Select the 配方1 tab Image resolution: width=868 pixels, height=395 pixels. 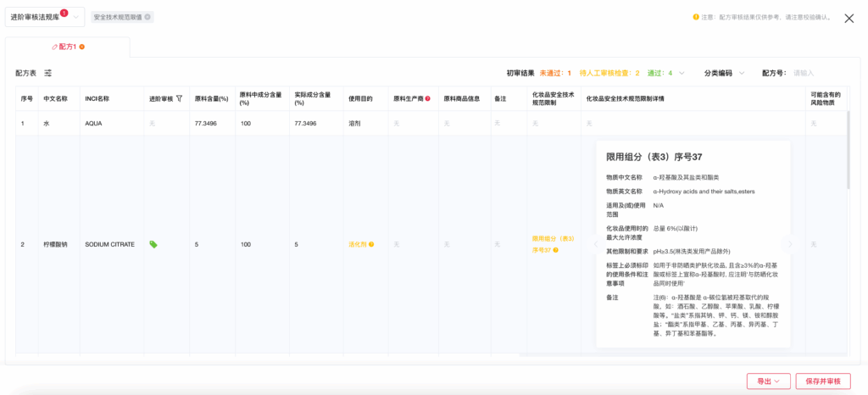tap(67, 47)
